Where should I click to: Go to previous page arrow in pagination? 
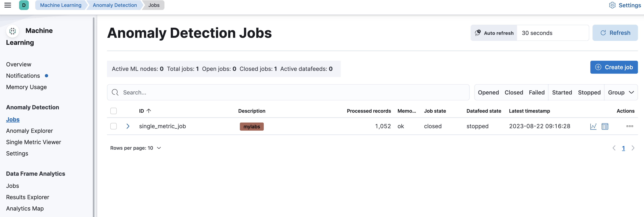click(x=614, y=148)
